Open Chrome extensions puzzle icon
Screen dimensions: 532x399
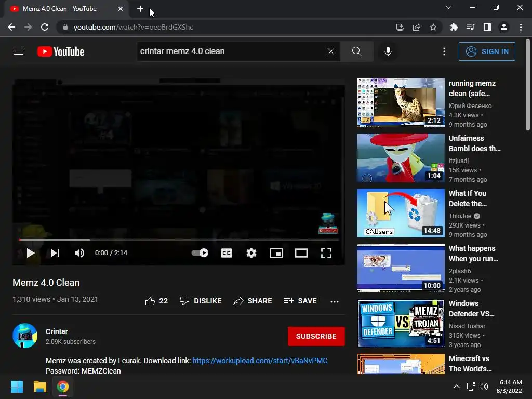click(454, 27)
